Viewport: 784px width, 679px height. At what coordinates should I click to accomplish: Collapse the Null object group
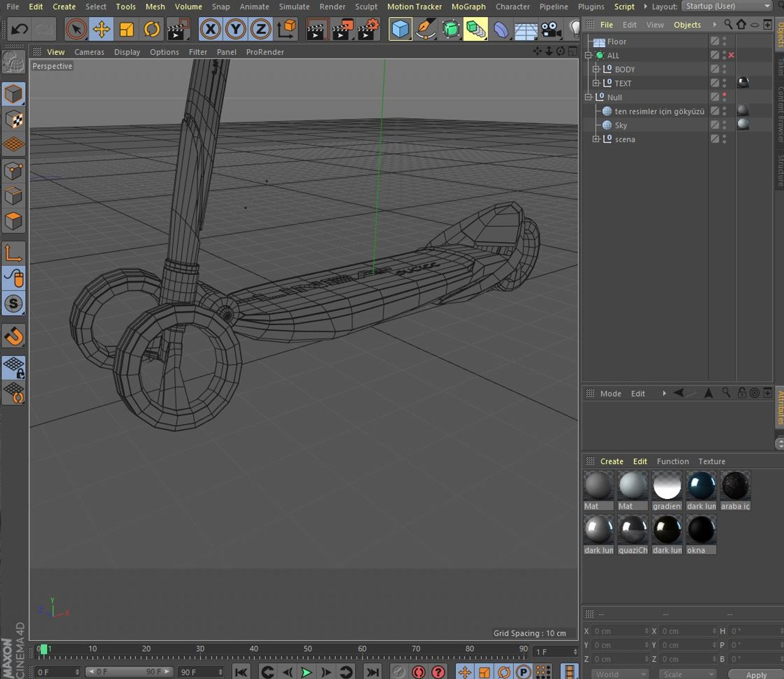click(x=588, y=97)
